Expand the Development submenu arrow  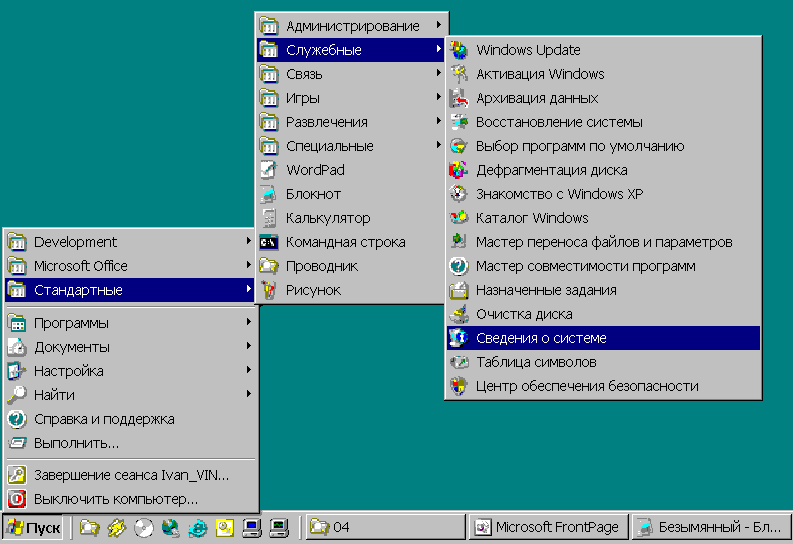pos(248,241)
